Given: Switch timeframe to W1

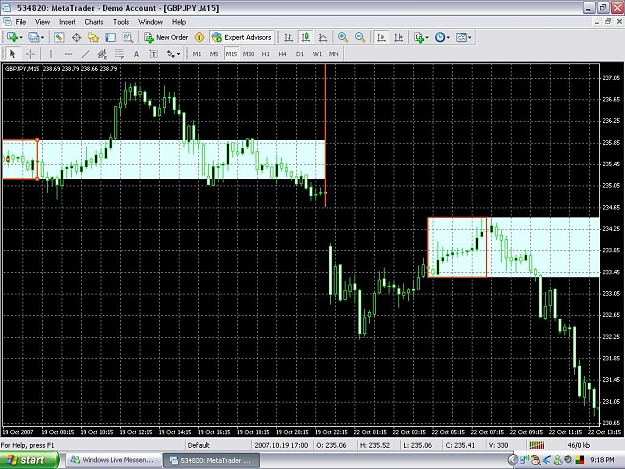Looking at the screenshot, I should point(317,54).
